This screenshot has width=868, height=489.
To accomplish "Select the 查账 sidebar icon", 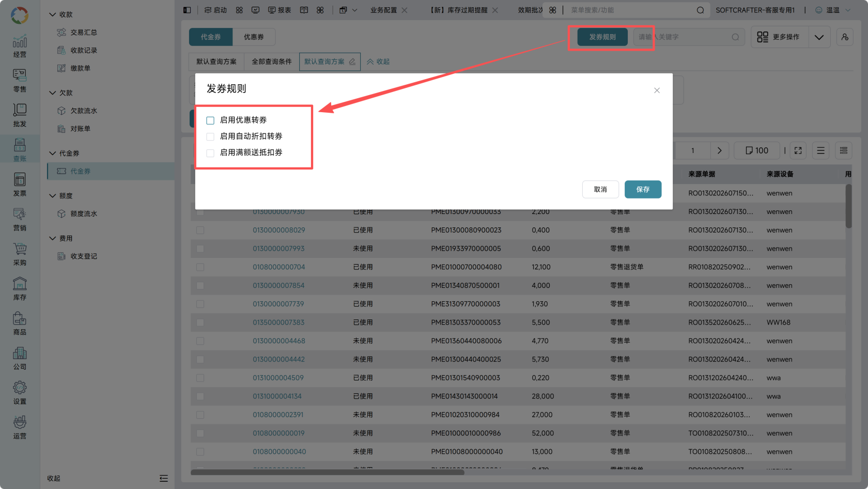I will [x=20, y=150].
